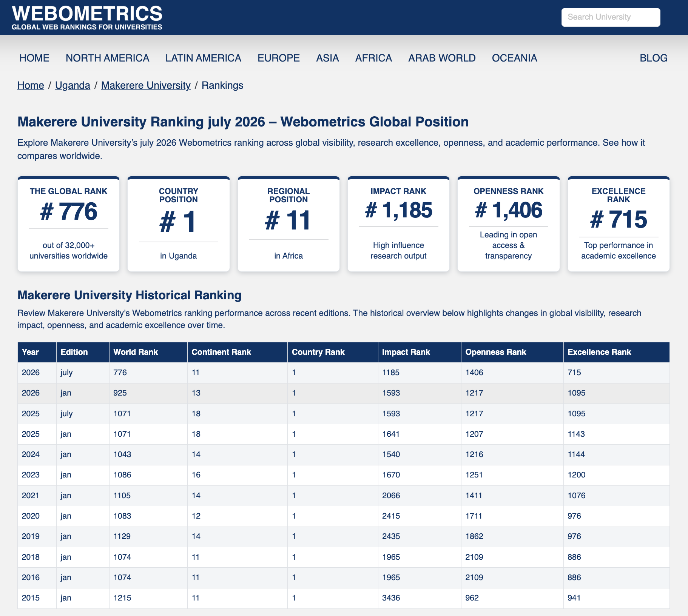
Task: Select openness rank 1862 in 2019 row
Action: coord(512,536)
